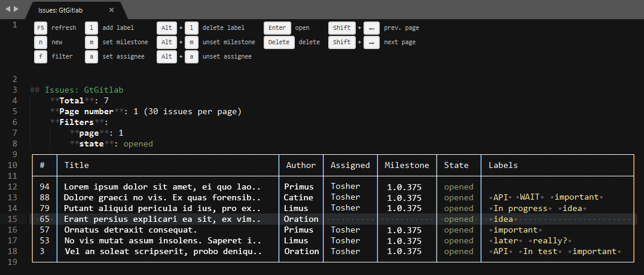Click the WAIT label on issue 88

coord(529,197)
